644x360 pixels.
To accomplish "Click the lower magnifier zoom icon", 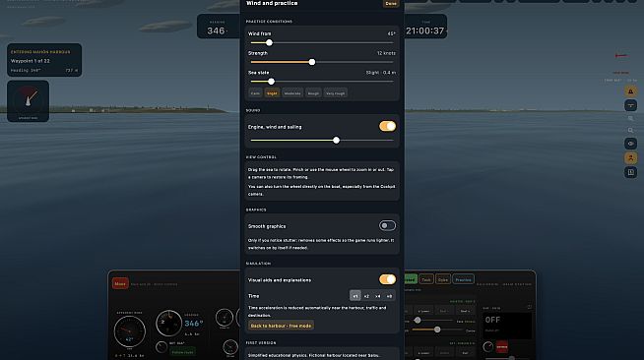I will click(631, 131).
